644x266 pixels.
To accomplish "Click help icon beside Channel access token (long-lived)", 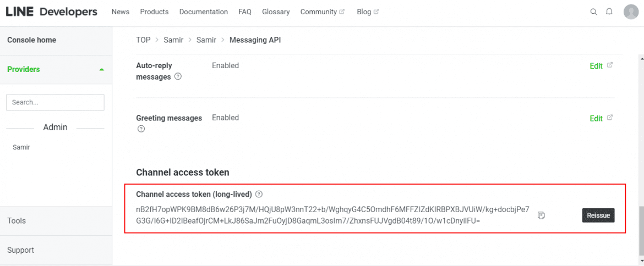I will point(259,194).
